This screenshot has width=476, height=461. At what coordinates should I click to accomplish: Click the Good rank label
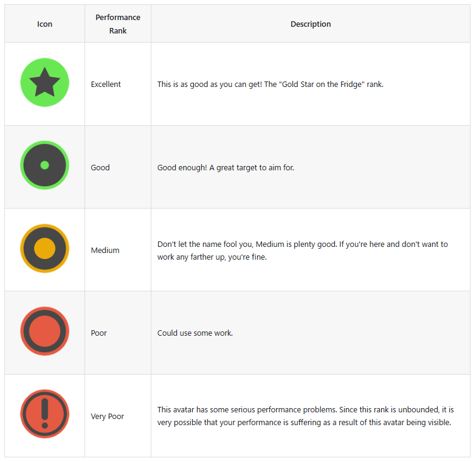tap(100, 167)
